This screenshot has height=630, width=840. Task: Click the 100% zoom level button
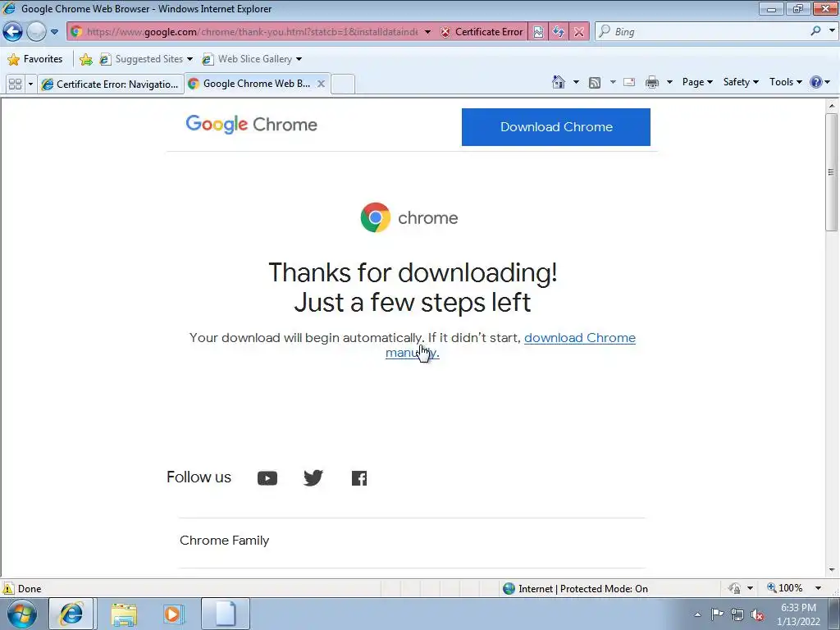(785, 588)
